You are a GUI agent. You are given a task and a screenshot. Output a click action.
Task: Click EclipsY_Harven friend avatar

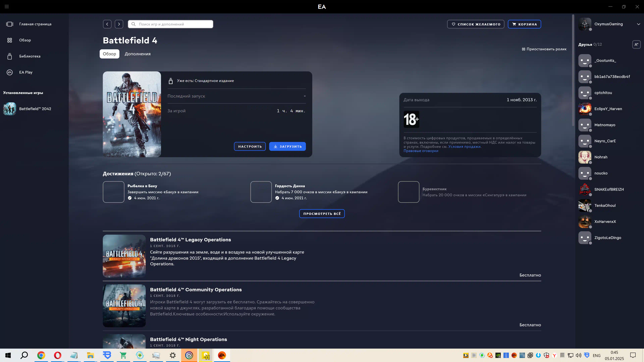point(585,109)
